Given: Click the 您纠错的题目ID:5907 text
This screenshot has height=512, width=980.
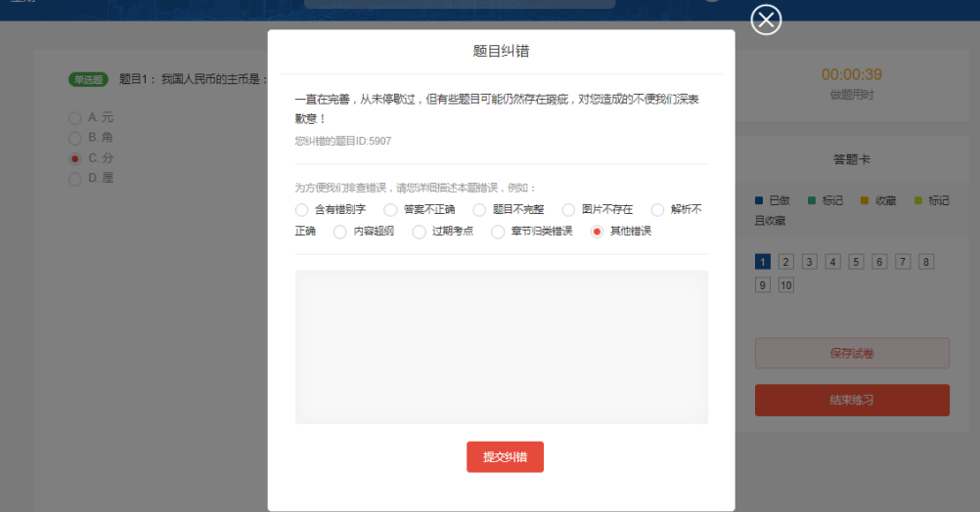Looking at the screenshot, I should click(x=343, y=141).
